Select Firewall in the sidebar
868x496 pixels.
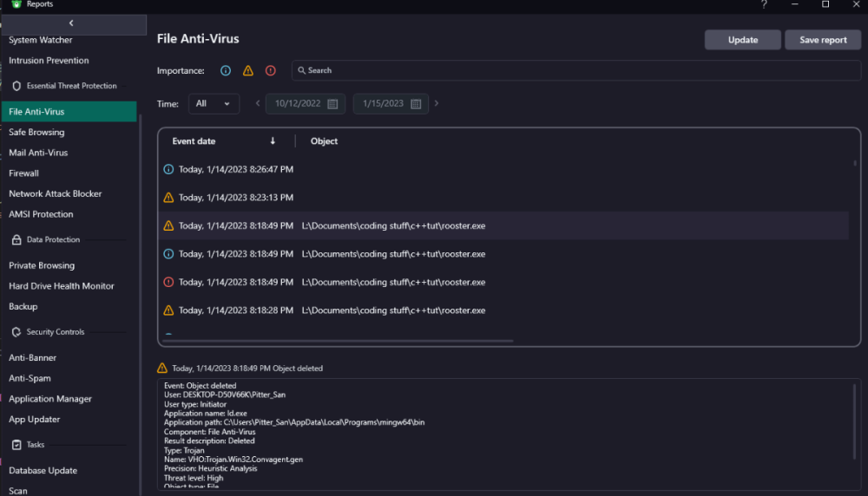pos(24,173)
